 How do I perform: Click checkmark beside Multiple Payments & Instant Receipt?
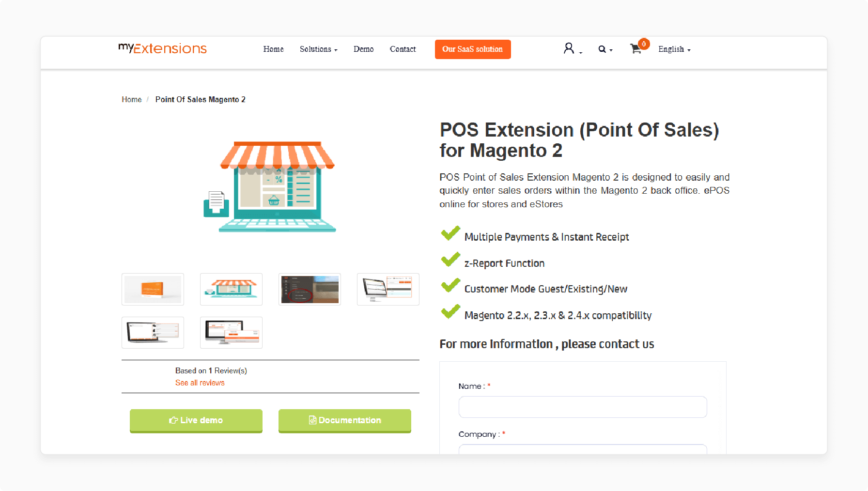[x=450, y=233]
